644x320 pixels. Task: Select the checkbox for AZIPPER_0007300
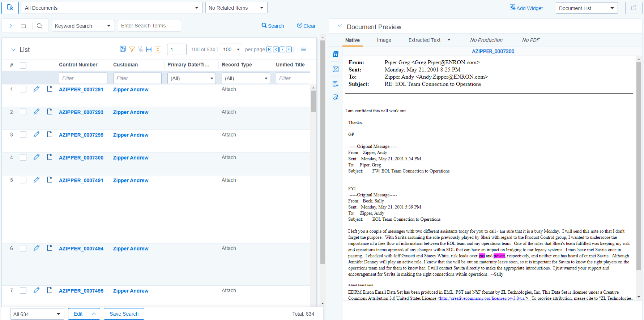[x=23, y=157]
